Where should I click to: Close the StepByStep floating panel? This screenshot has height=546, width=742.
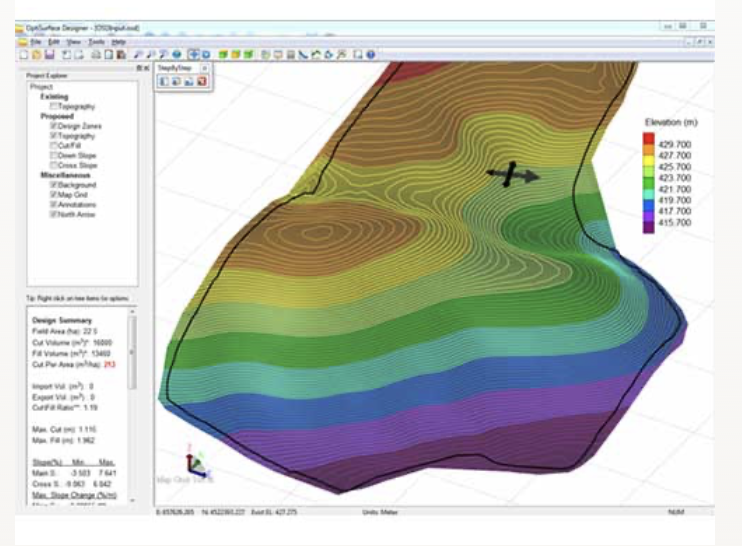[205, 67]
